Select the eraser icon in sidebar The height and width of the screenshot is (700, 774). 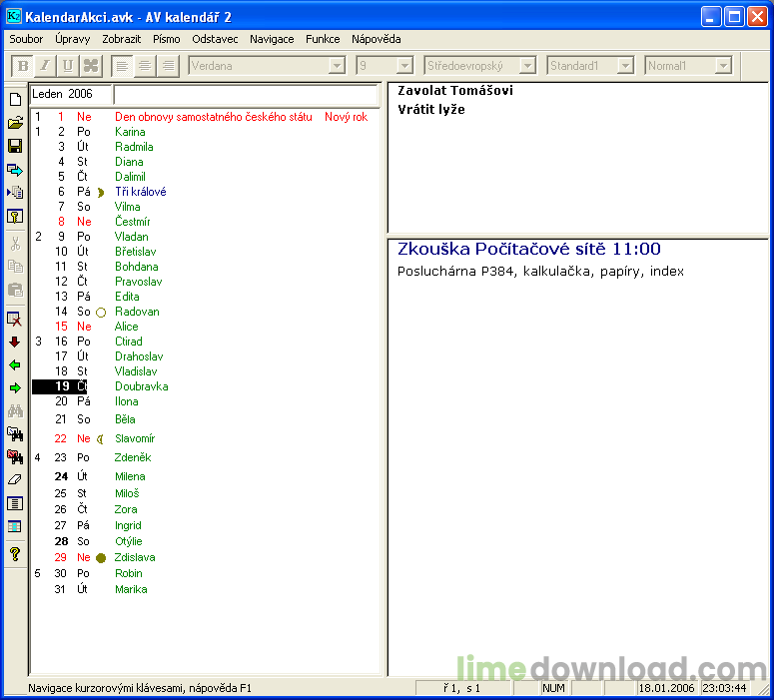[x=15, y=480]
